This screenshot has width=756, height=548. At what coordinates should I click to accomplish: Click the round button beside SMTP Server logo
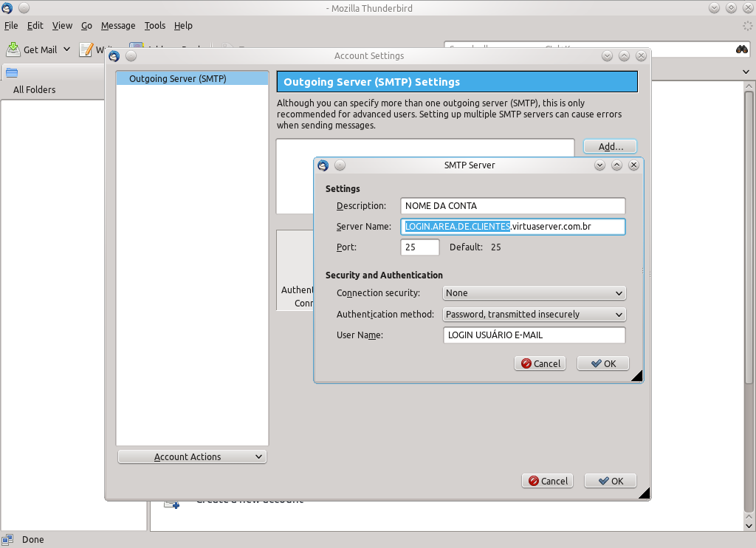[340, 165]
